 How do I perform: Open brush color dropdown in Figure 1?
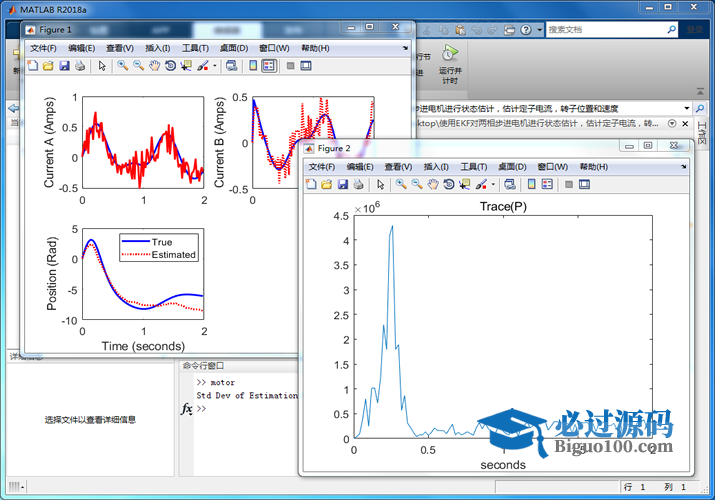pos(214,66)
